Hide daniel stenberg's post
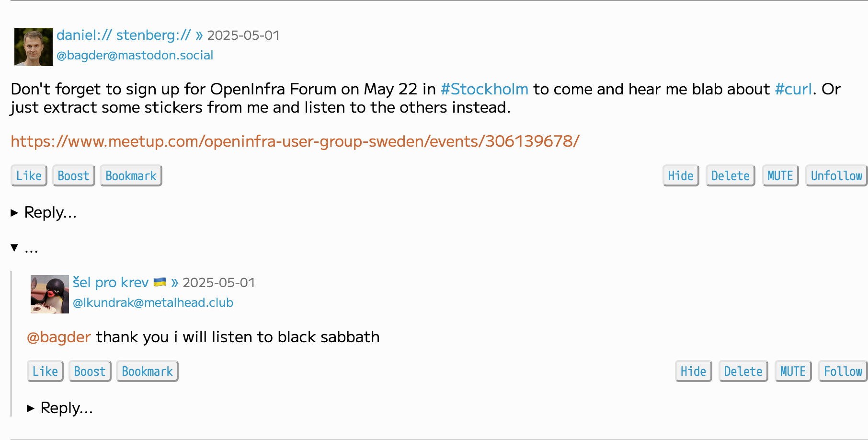Image resolution: width=868 pixels, height=440 pixels. (681, 176)
